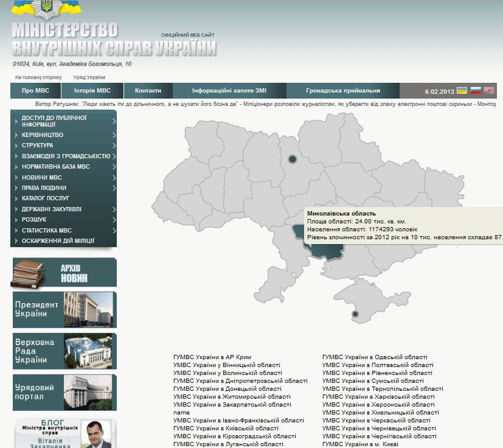Go to Контакти in top navigation
Image resolution: width=503 pixels, height=448 pixels.
[x=148, y=91]
